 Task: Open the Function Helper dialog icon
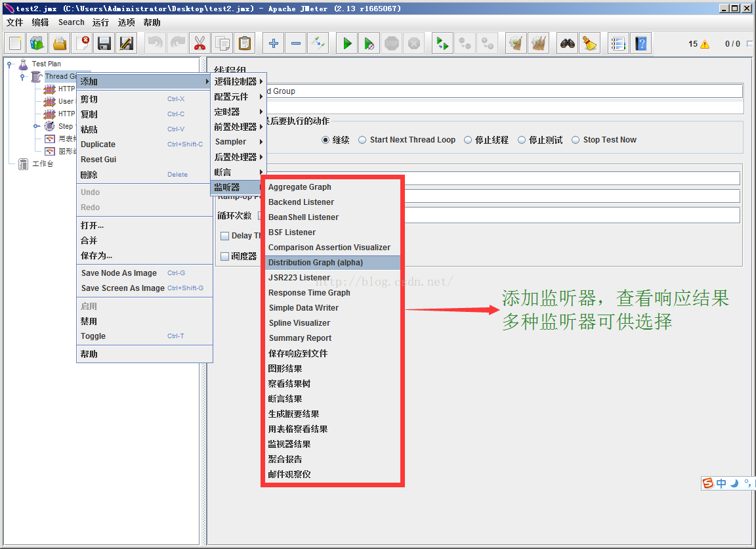tap(618, 43)
